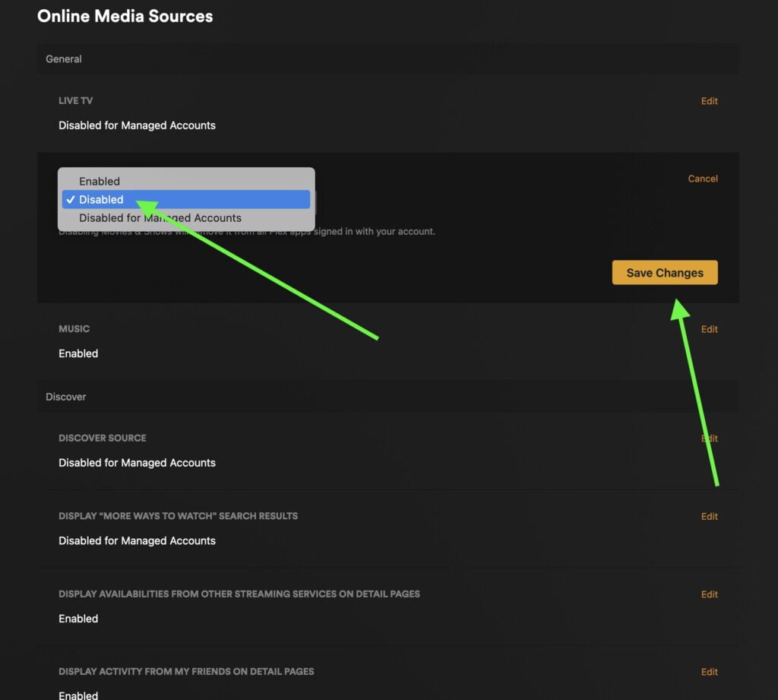
Task: Edit the Music source setting
Action: [709, 329]
